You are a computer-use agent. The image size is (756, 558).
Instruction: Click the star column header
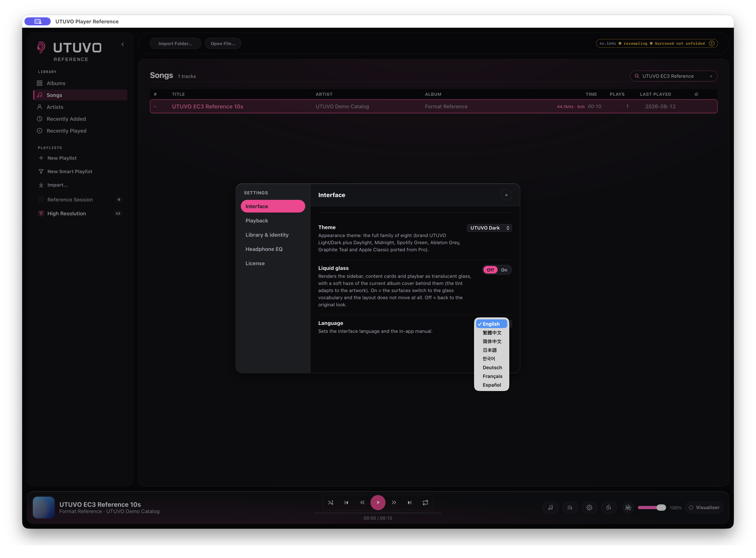point(696,94)
